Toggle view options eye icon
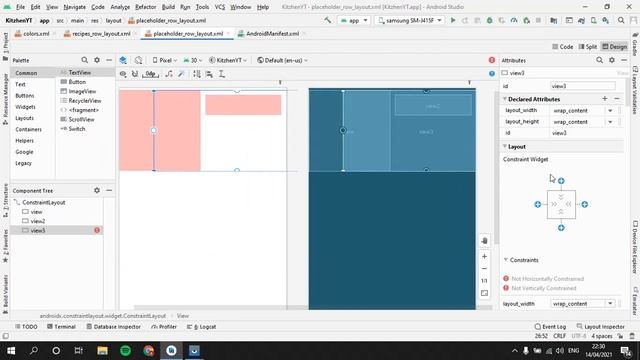The width and height of the screenshot is (640, 360). tap(123, 74)
